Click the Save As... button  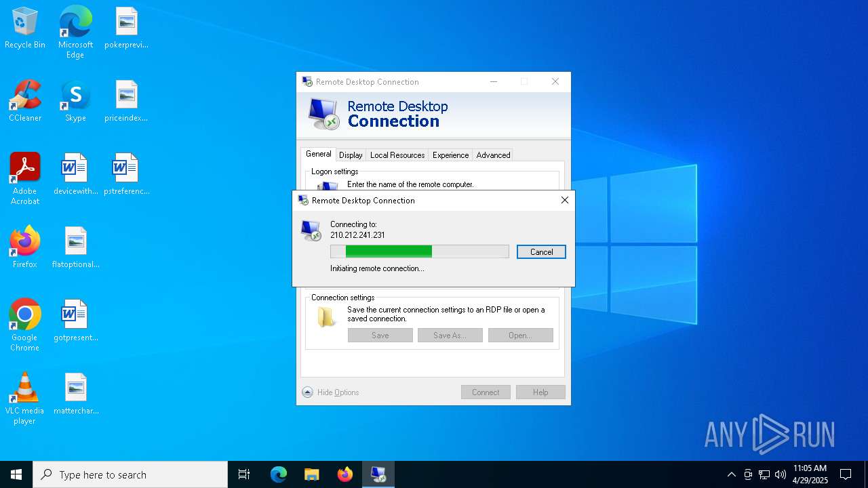click(x=450, y=335)
